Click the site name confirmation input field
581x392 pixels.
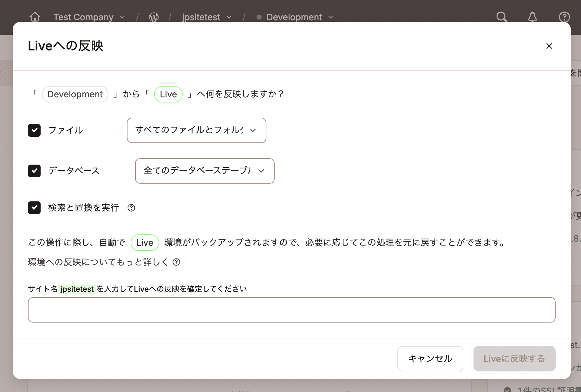click(291, 310)
